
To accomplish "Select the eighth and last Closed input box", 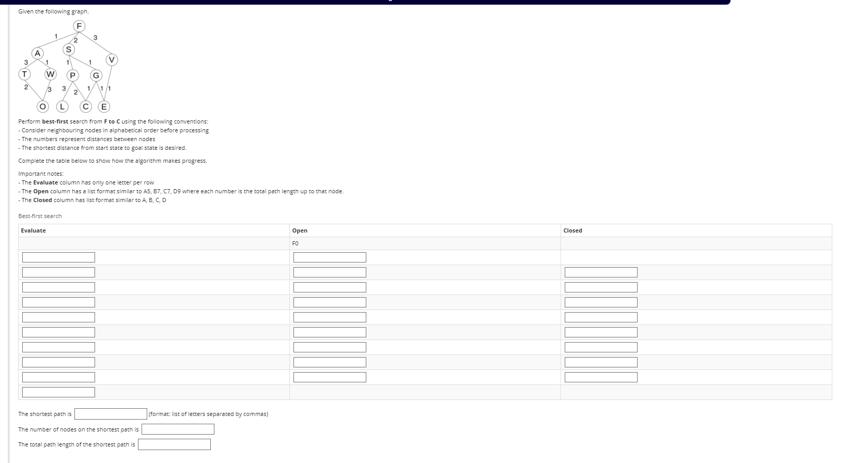I will pos(601,377).
